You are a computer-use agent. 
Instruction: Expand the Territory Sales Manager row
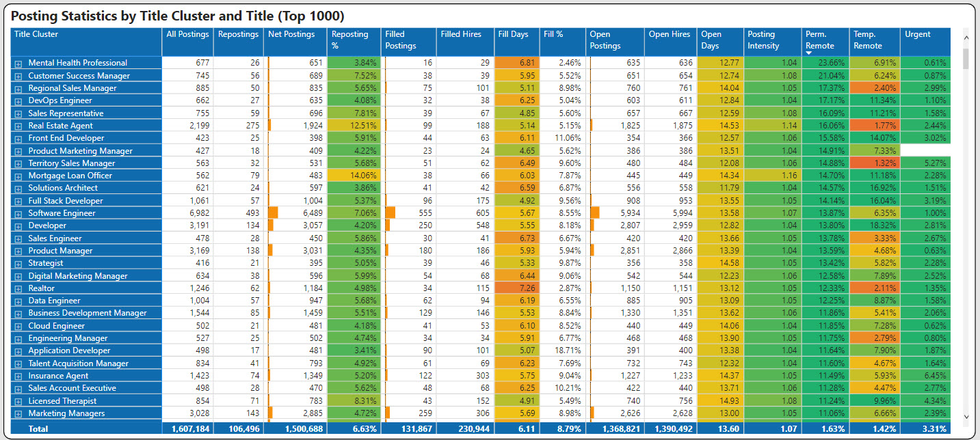tap(18, 163)
